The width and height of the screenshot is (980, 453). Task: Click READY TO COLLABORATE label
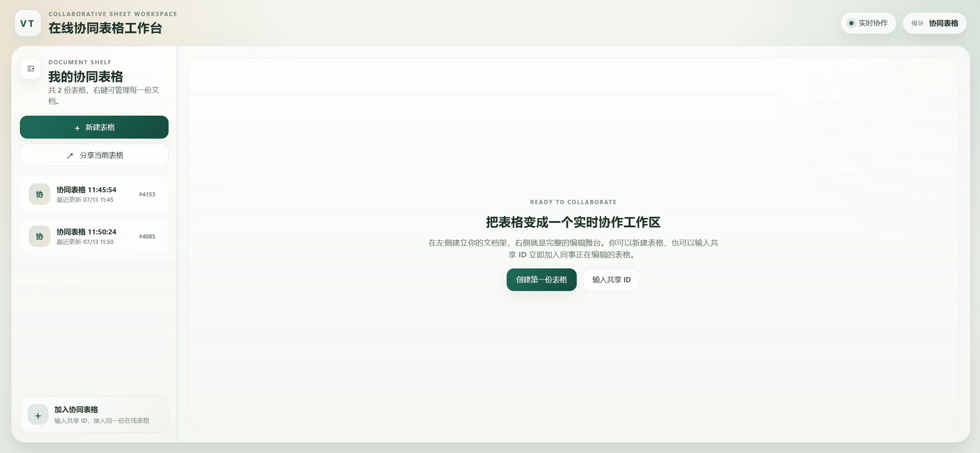tap(573, 202)
